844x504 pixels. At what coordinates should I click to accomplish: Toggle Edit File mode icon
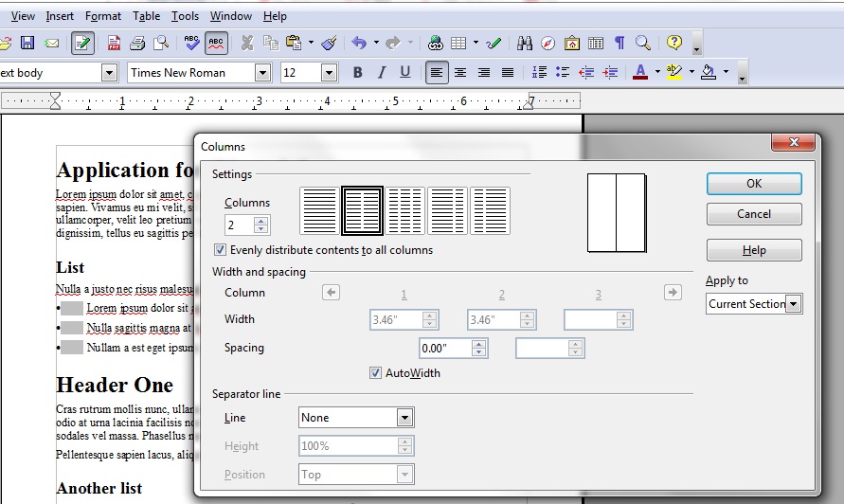click(x=82, y=43)
